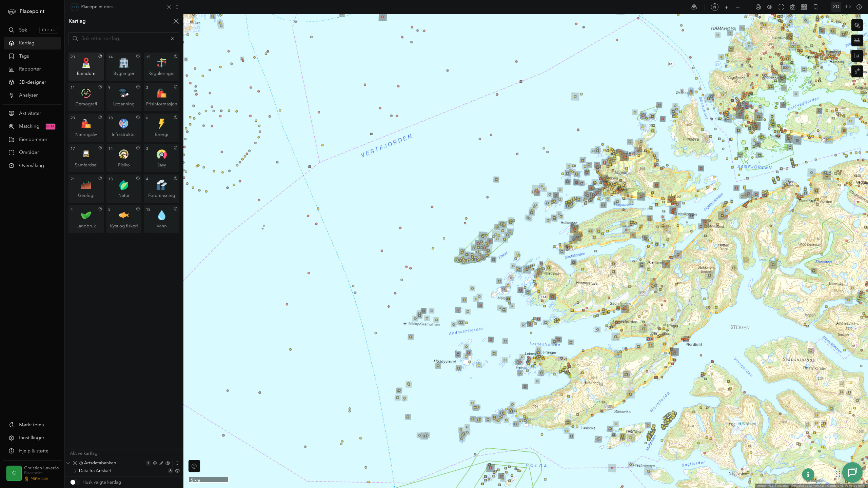
Task: Toggle map visibility eye in top toolbar
Action: (770, 7)
